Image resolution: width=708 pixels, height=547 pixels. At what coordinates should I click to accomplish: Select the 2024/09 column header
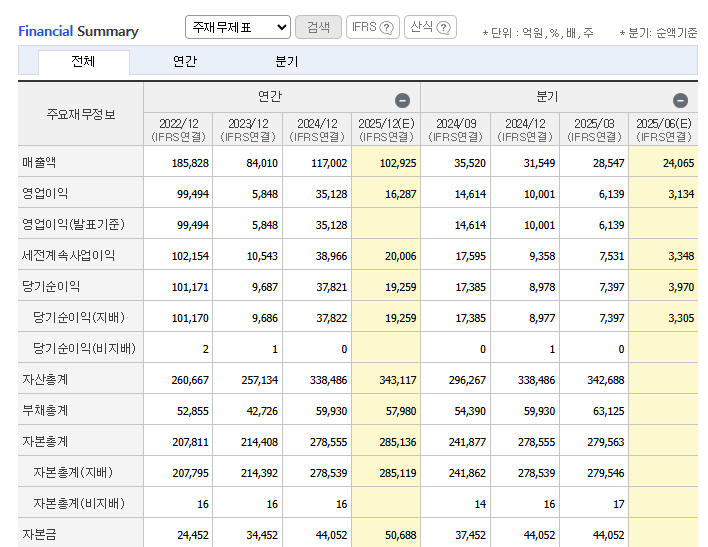click(456, 130)
